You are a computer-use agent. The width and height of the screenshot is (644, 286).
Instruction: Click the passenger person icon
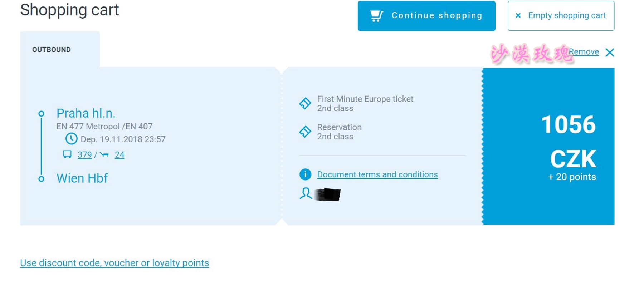306,193
